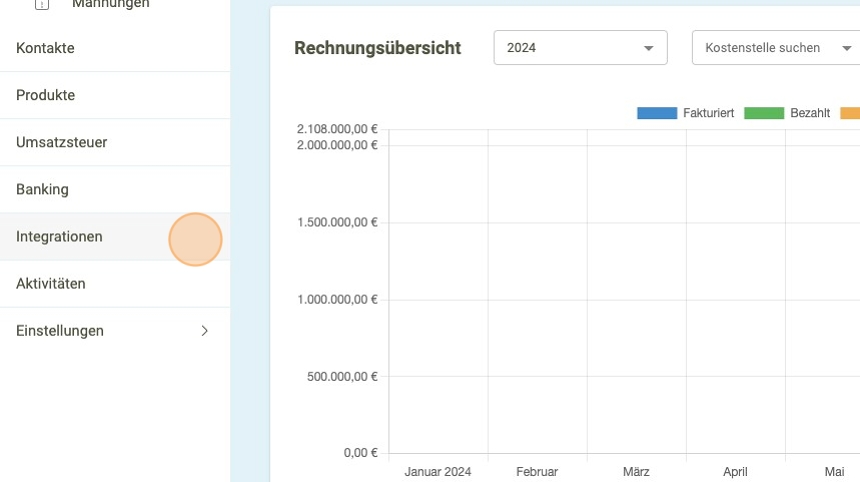The width and height of the screenshot is (860, 482).
Task: Click the März month label
Action: 636,472
